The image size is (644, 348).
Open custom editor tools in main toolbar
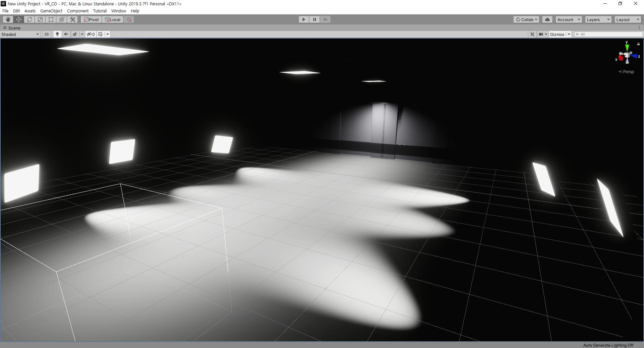72,19
